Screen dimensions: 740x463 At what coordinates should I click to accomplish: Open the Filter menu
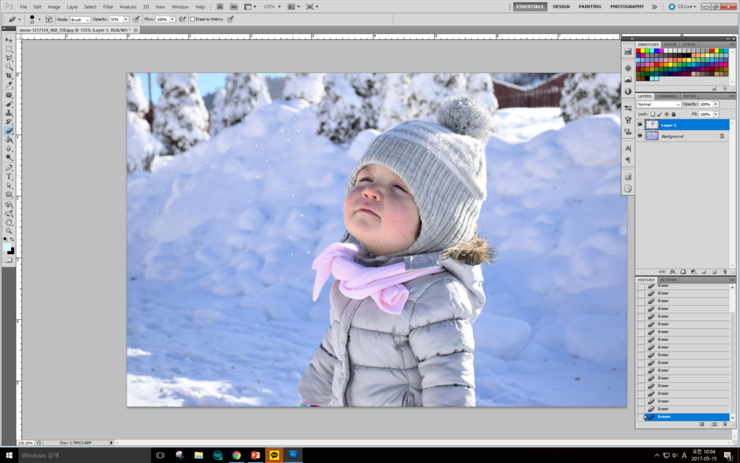108,6
